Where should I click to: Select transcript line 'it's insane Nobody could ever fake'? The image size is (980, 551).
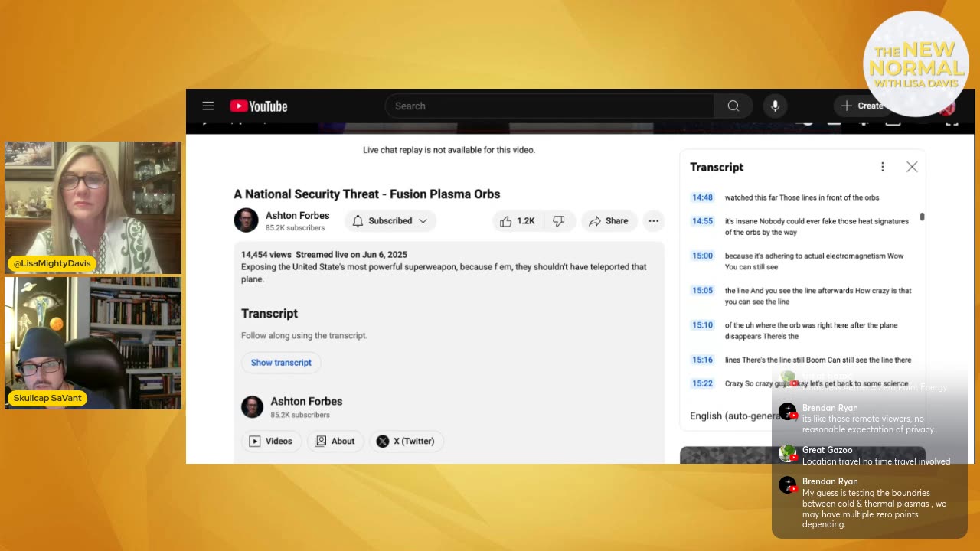(817, 227)
